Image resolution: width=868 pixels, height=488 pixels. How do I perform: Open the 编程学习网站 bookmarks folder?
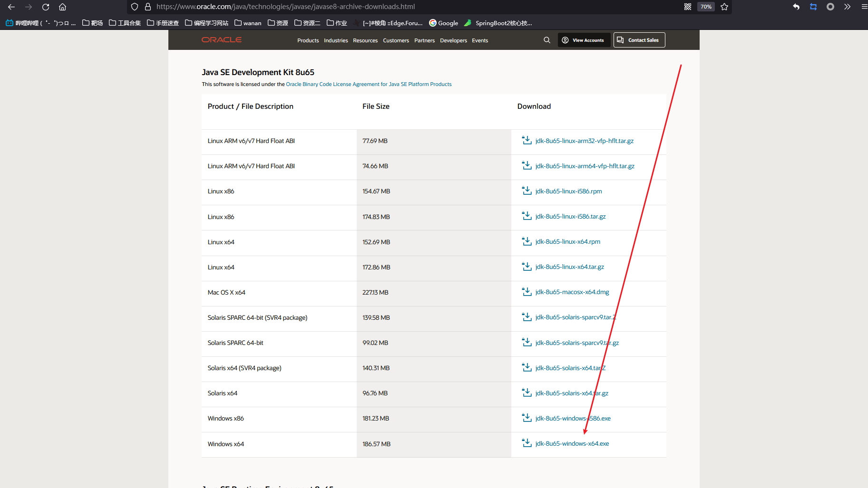pyautogui.click(x=206, y=23)
